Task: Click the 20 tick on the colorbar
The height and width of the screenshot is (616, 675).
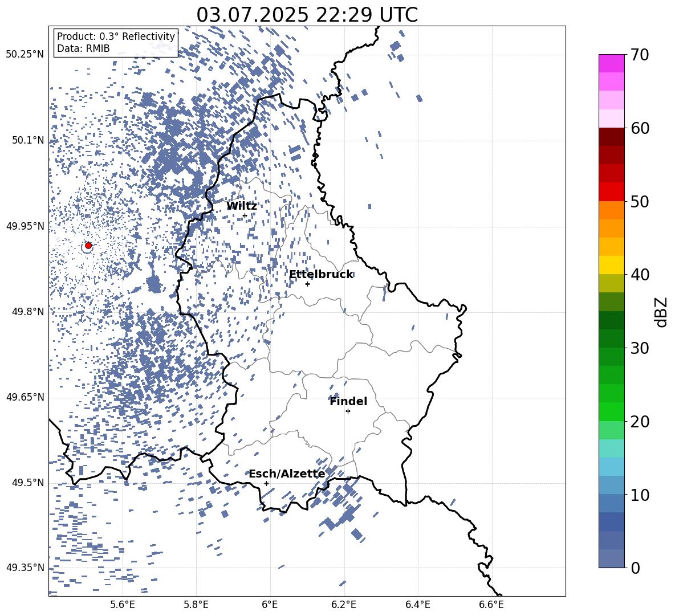Action: tap(639, 422)
